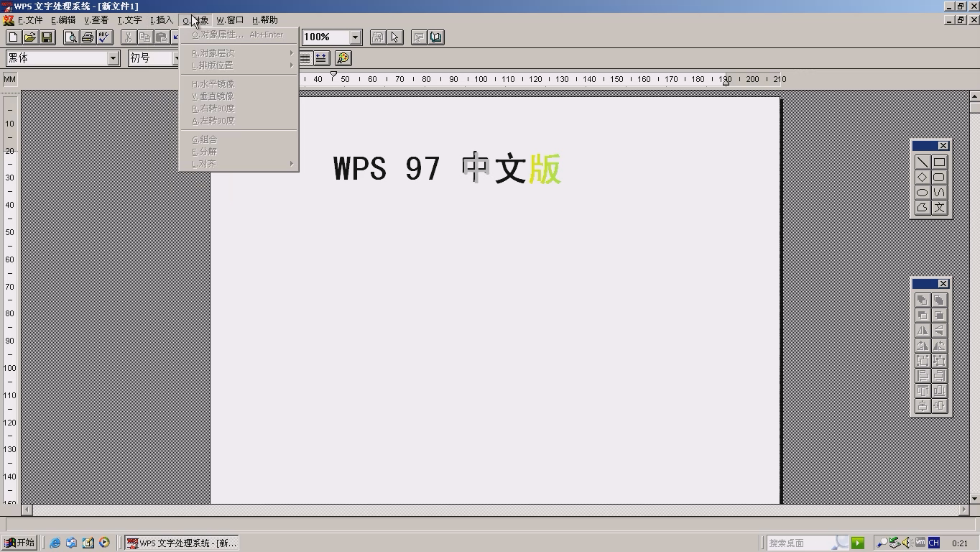Click the vertical mirror icon in object palette
Screen dimensions: 980x552
[939, 331]
